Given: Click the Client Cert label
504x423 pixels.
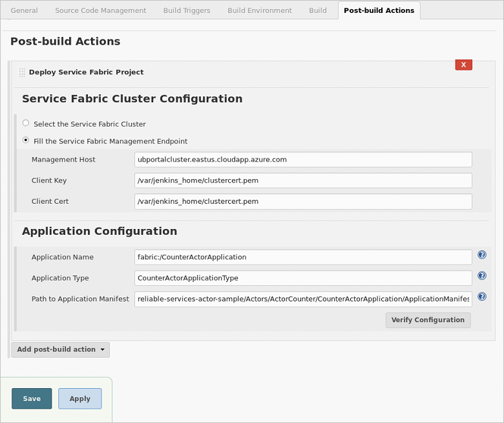Looking at the screenshot, I should point(50,201).
